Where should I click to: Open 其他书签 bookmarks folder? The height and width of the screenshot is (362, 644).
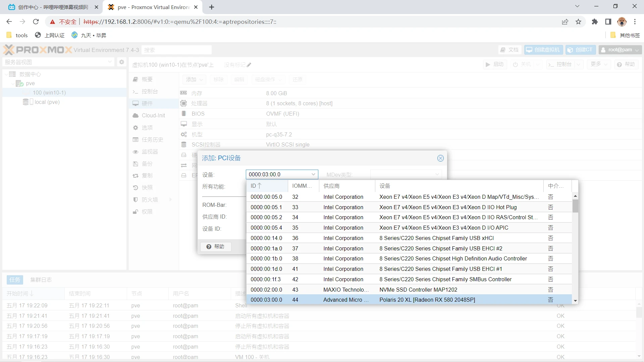(625, 35)
